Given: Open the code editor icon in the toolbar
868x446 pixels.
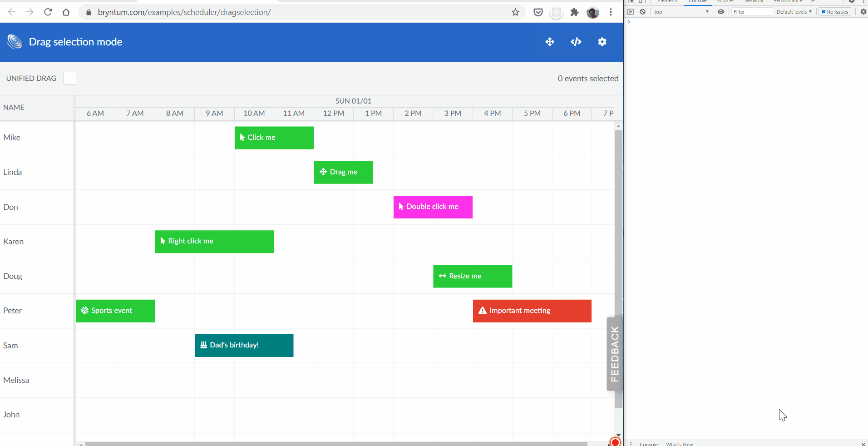Looking at the screenshot, I should pyautogui.click(x=576, y=42).
